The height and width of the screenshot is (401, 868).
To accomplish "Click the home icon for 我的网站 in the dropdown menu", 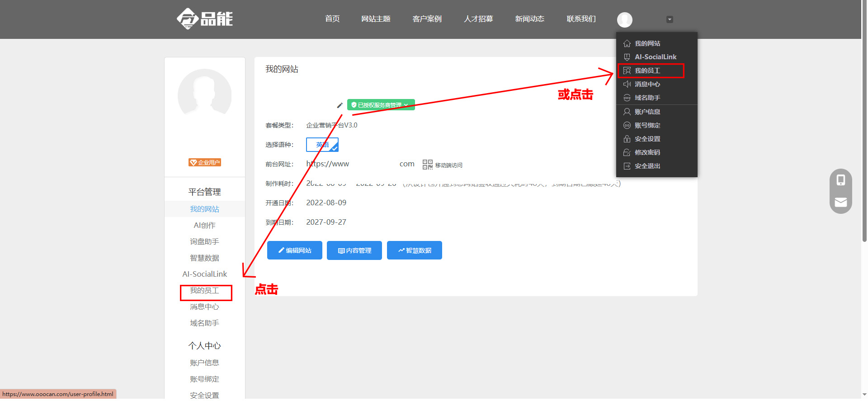I will pos(627,43).
